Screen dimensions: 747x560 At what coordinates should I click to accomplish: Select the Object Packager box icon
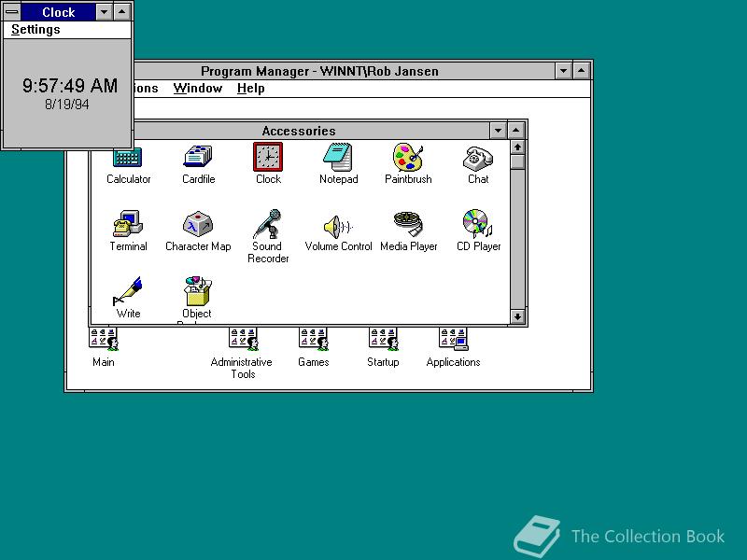pyautogui.click(x=198, y=290)
